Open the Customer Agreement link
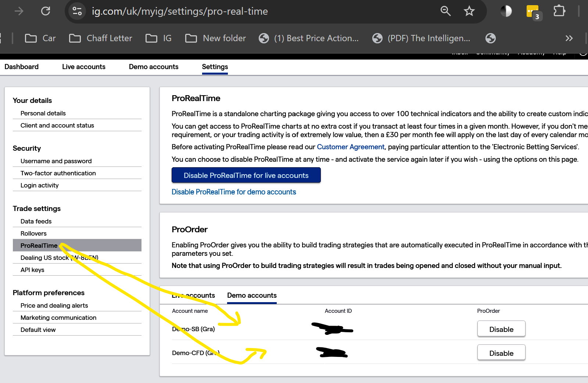The width and height of the screenshot is (588, 383). pos(351,147)
